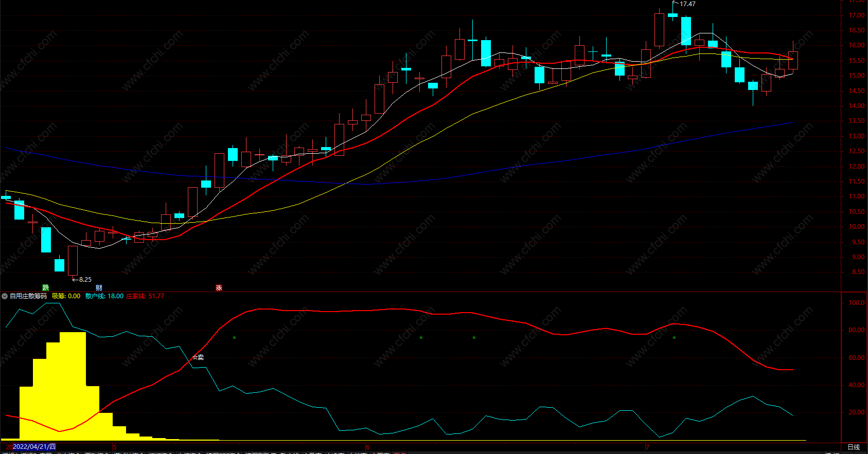
Task: Click the 100.0 indicator axis label
Action: tap(857, 303)
